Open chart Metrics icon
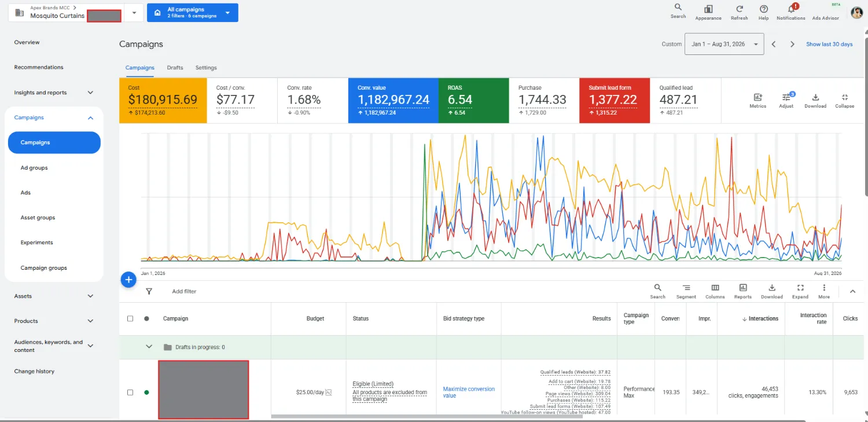The image size is (868, 422). point(757,101)
